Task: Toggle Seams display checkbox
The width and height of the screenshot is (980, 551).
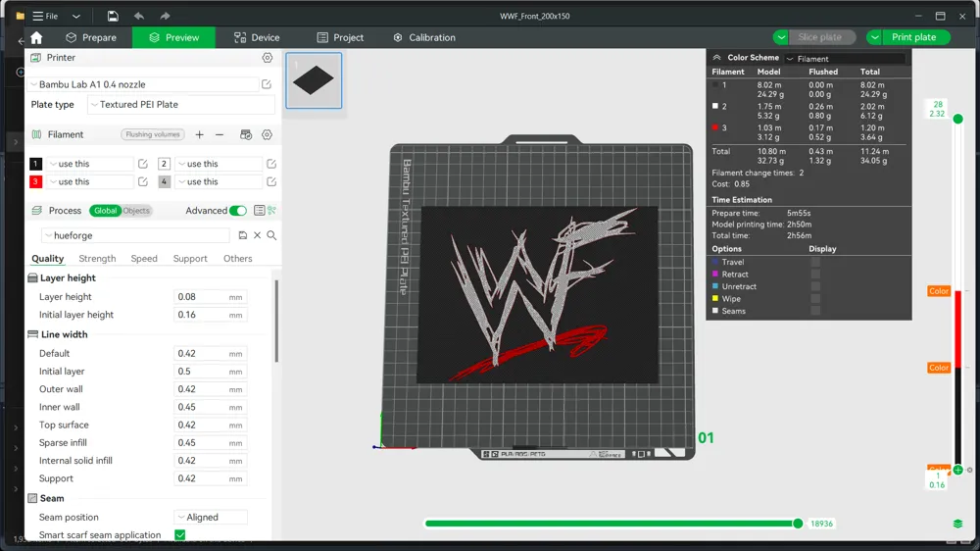Action: pyautogui.click(x=815, y=311)
